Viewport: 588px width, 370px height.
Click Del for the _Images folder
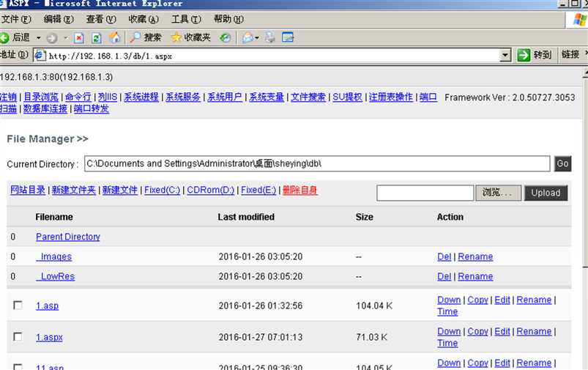(x=444, y=256)
